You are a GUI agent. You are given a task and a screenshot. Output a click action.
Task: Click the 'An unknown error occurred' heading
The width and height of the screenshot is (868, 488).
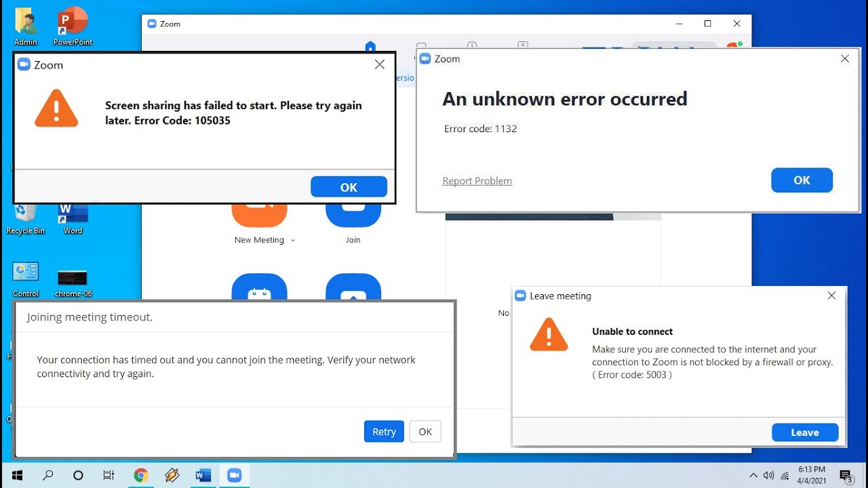pyautogui.click(x=565, y=99)
